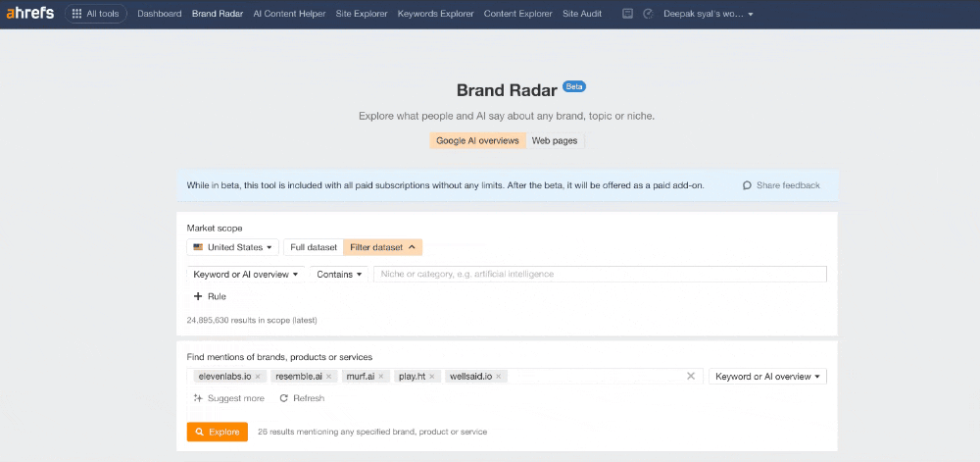Click the orange Explore button
980x462 pixels.
(x=217, y=432)
